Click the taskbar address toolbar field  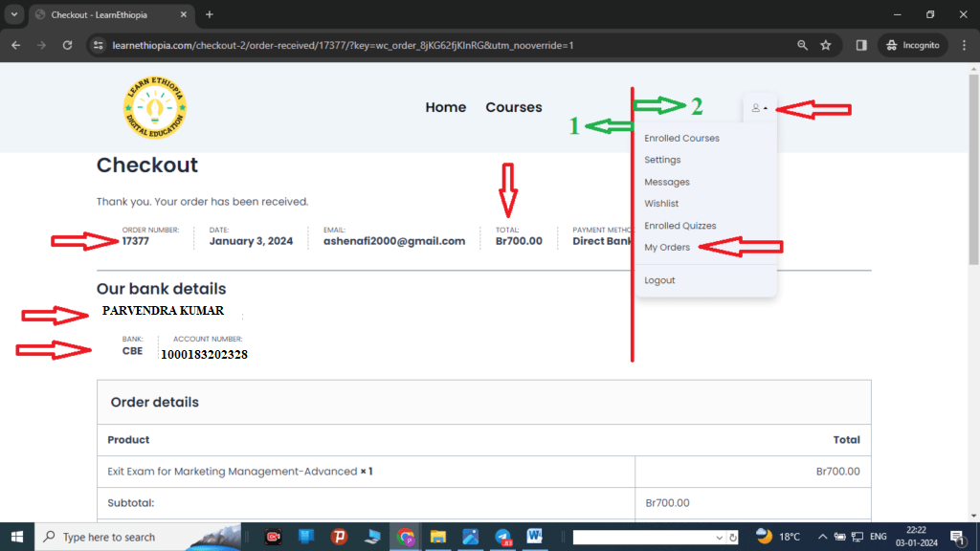click(642, 538)
